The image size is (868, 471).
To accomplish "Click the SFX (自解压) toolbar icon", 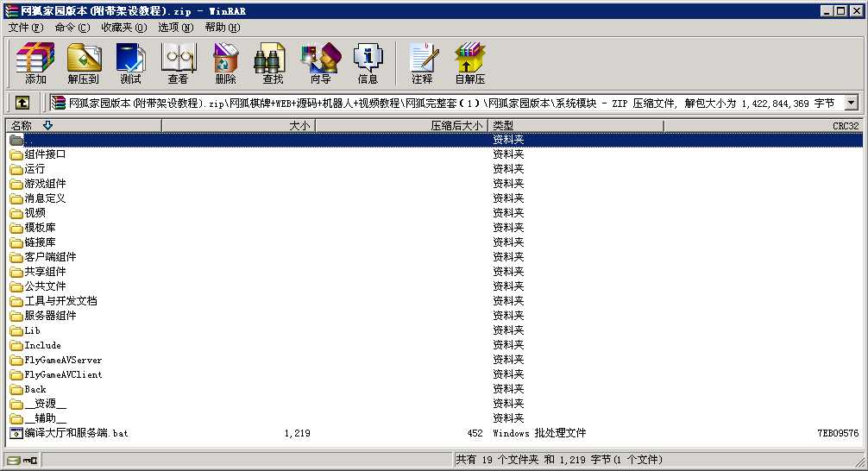I will click(470, 63).
